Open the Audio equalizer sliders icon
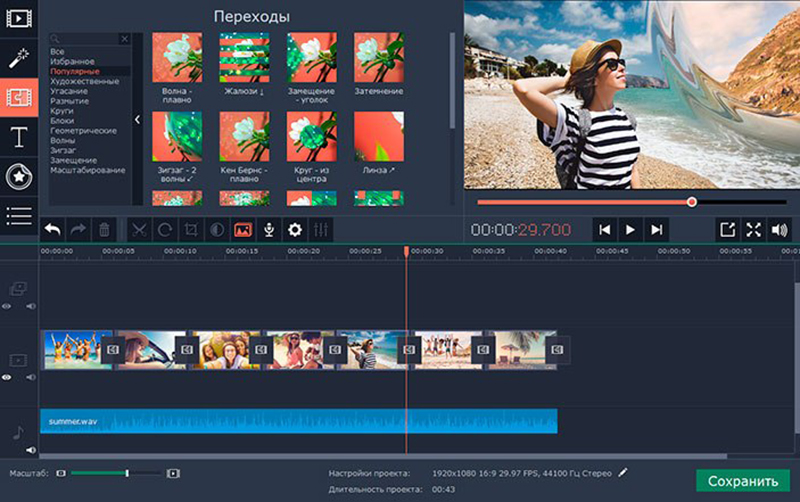Viewport: 800px width, 502px height. [321, 230]
